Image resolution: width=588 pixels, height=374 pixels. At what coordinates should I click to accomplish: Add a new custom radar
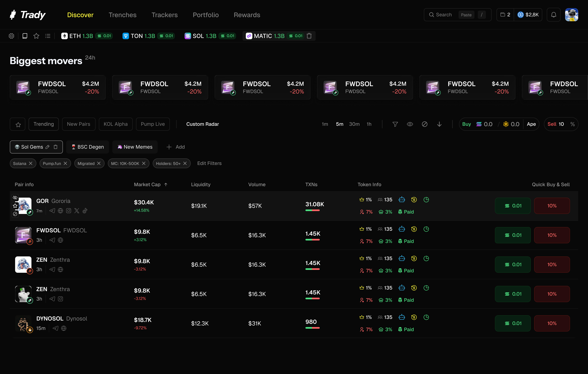pos(176,147)
